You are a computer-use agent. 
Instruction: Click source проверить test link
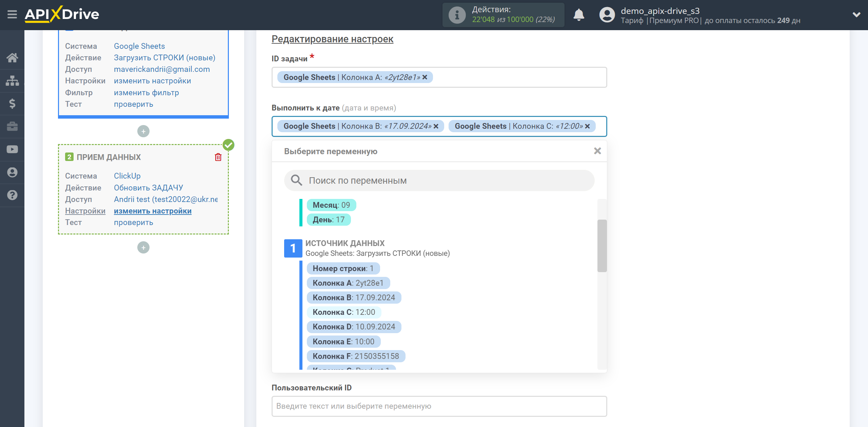coord(133,104)
